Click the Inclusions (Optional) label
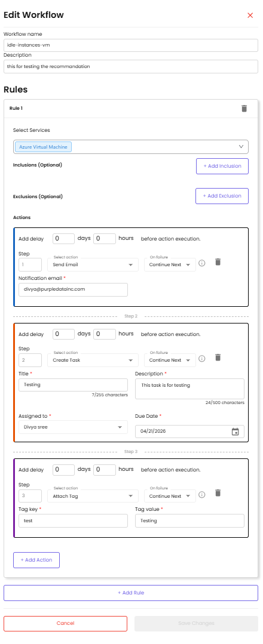The height and width of the screenshot is (644, 263). pos(38,165)
